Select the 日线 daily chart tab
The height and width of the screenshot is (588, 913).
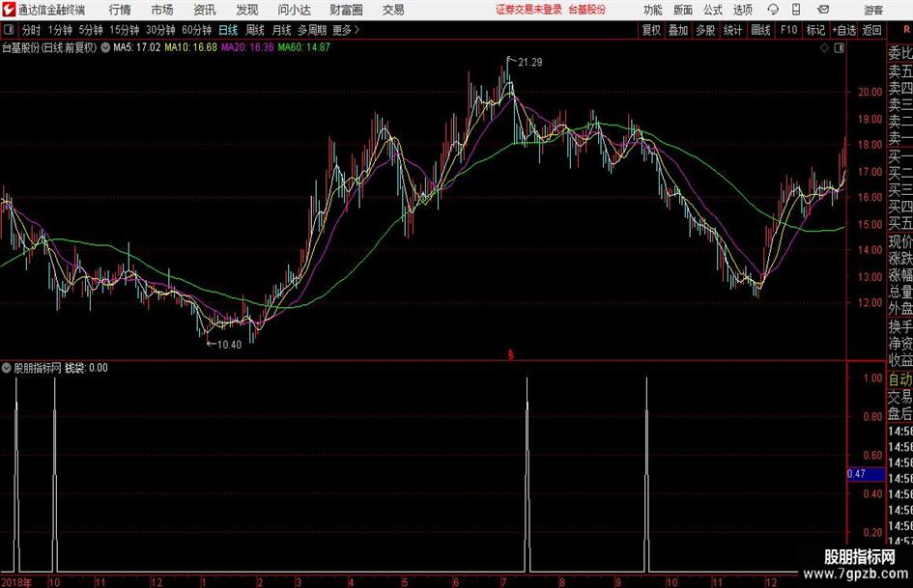coord(228,30)
